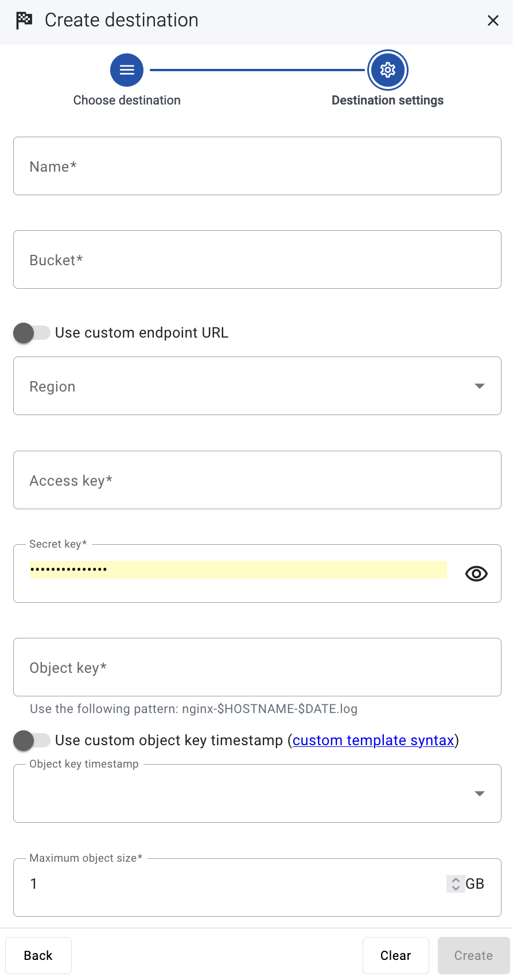Click the Create button
The image size is (513, 980).
(474, 955)
